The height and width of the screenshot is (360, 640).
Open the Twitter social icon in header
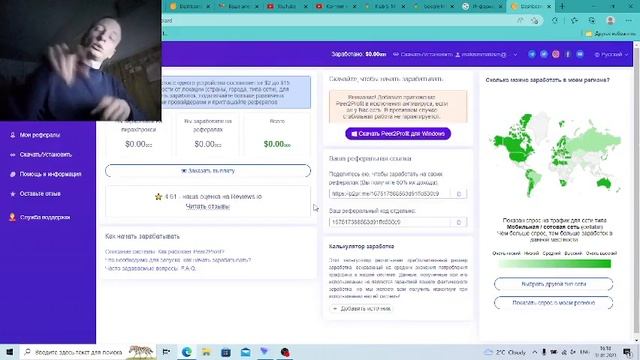click(x=544, y=54)
